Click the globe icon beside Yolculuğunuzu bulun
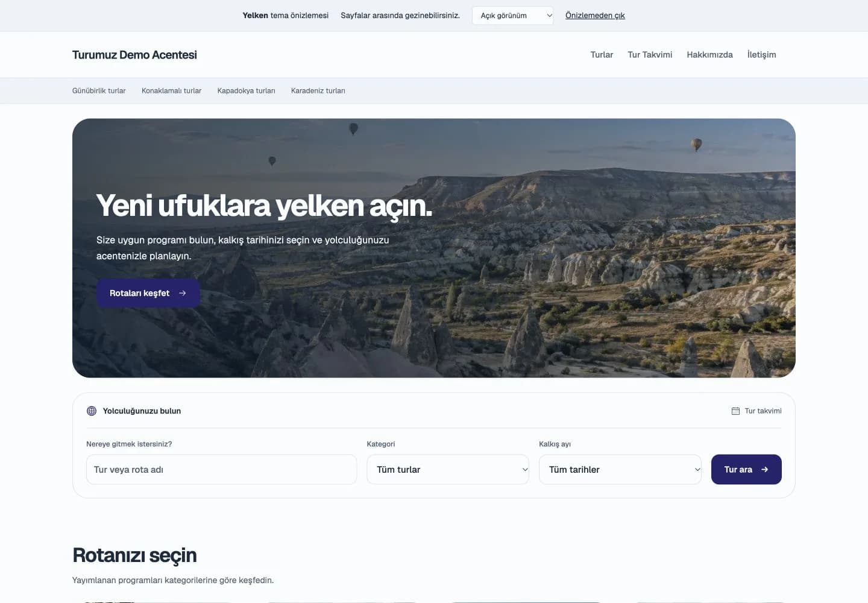The width and height of the screenshot is (868, 603). coord(92,411)
